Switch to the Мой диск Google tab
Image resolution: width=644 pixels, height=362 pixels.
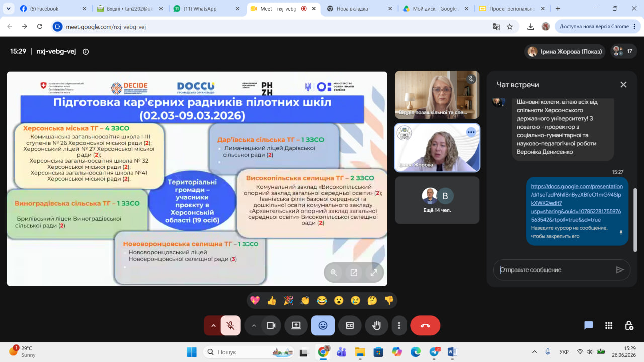(x=435, y=9)
